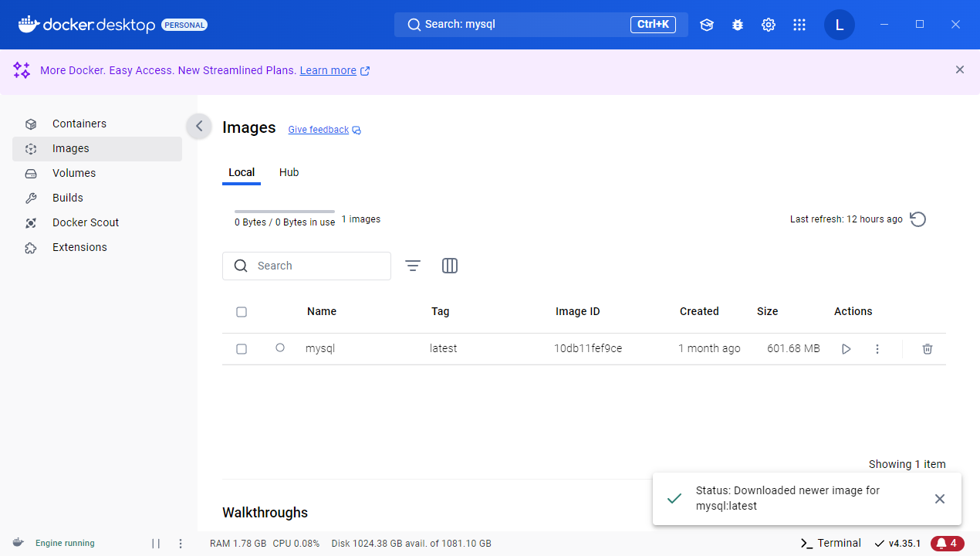Screen dimensions: 980x556
Task: Click the Engine running status text
Action: (x=65, y=544)
